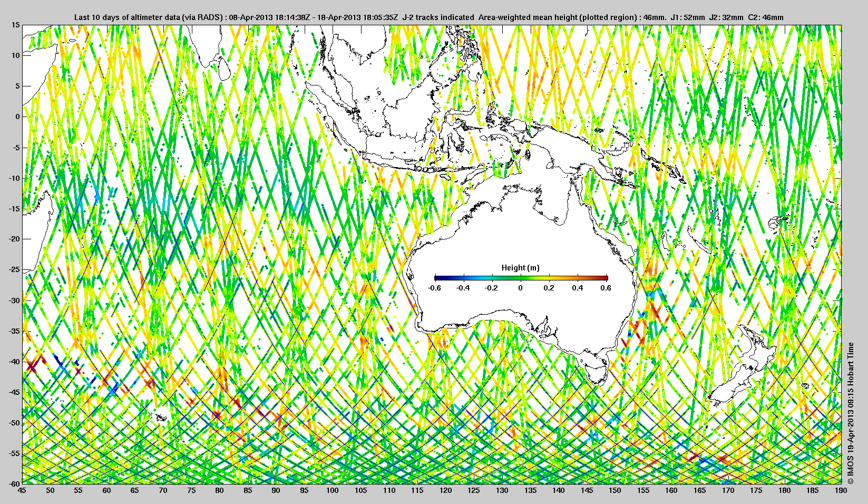Click the '0.2' colorbar tick label
868x504 pixels.
tap(549, 288)
